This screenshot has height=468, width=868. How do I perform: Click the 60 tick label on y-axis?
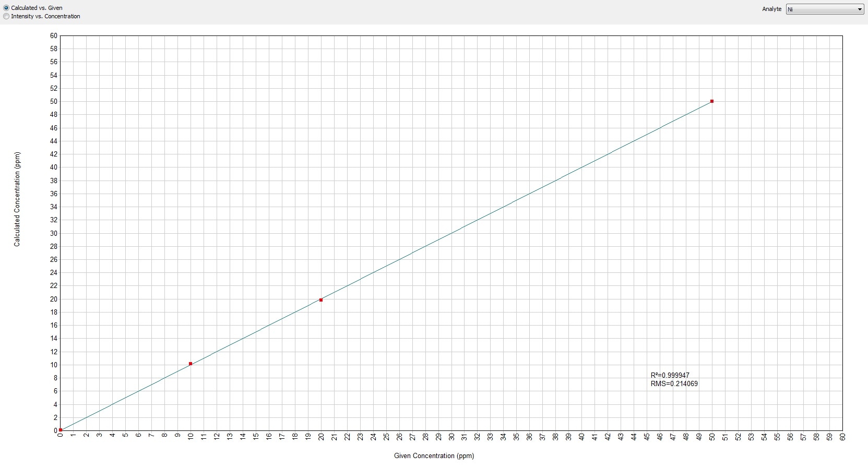click(x=54, y=35)
